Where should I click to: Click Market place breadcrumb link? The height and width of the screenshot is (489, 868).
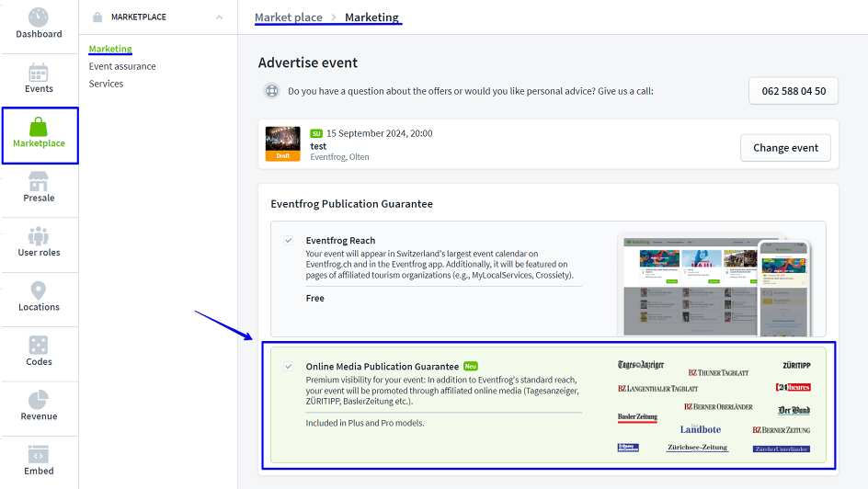(x=289, y=17)
